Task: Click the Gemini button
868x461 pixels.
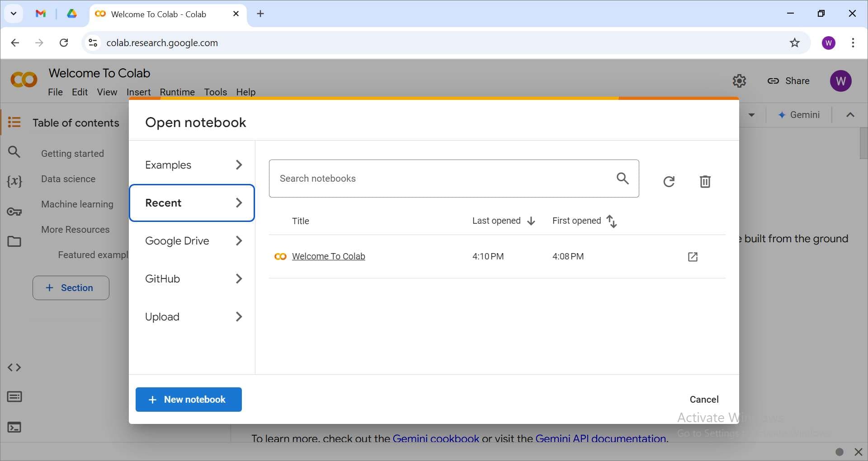Action: coord(799,115)
